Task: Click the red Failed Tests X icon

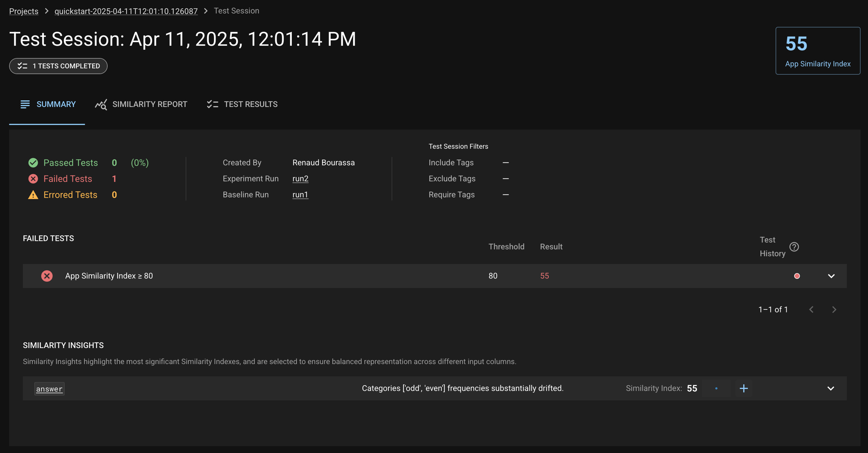Action: click(33, 179)
